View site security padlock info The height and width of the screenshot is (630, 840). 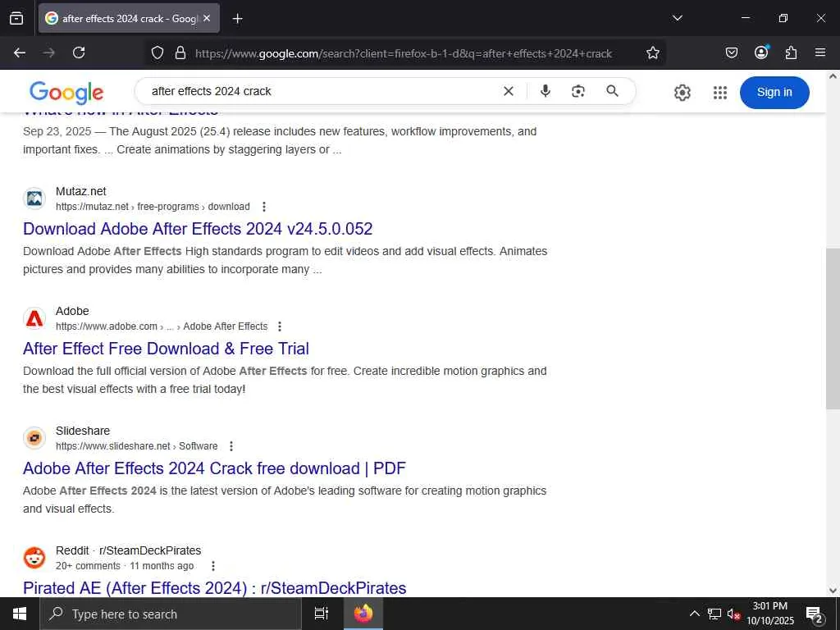coord(180,53)
